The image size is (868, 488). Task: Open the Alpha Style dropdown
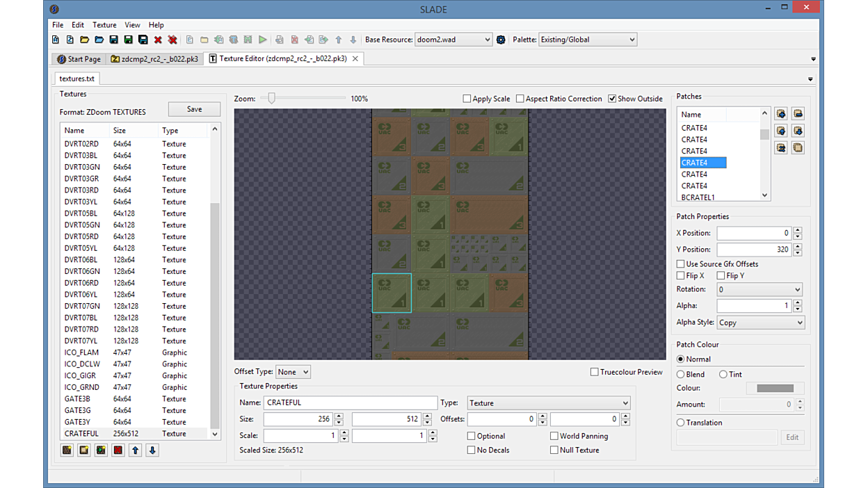[760, 323]
